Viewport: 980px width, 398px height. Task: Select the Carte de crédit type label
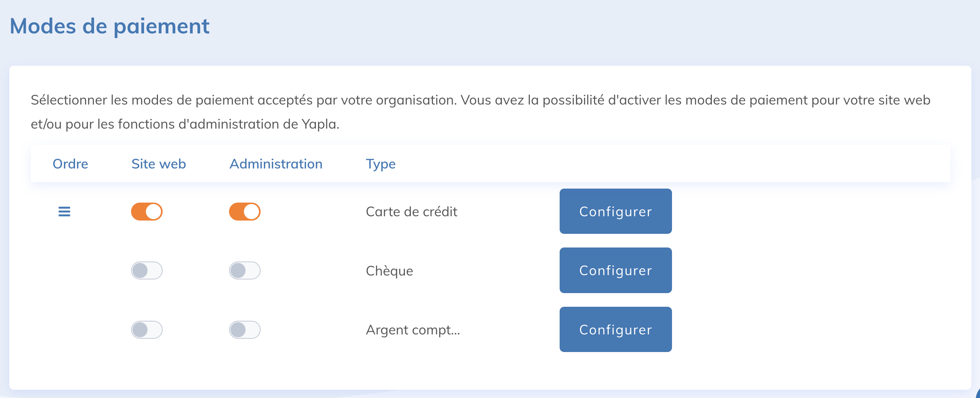[x=411, y=211]
